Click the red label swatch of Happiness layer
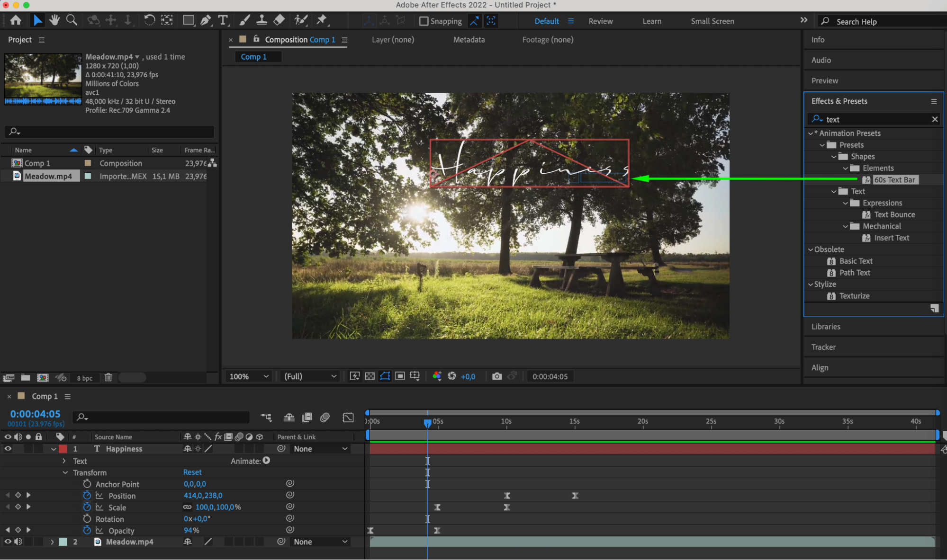 63,449
